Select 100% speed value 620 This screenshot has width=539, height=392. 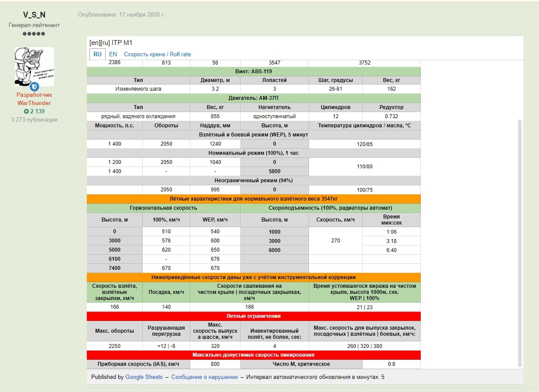click(x=166, y=250)
